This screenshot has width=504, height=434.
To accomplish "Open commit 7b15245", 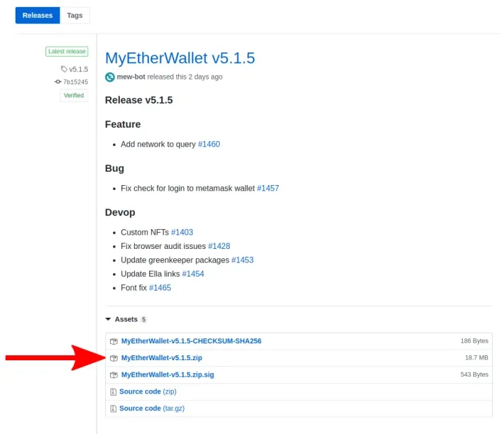I will [x=75, y=82].
